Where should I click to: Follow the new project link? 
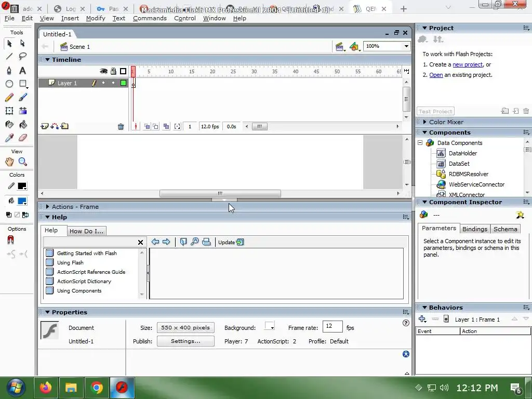point(467,64)
